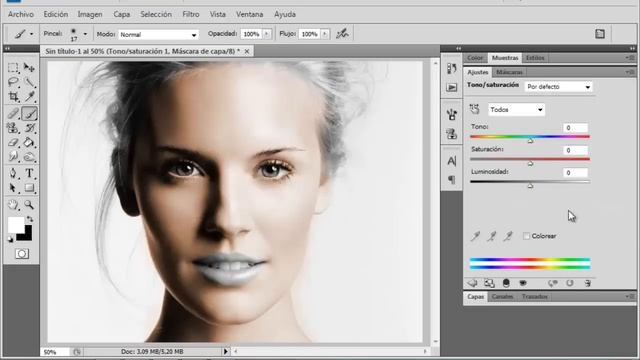Click the reset adjustment icon
The image size is (640, 360).
tap(570, 283)
